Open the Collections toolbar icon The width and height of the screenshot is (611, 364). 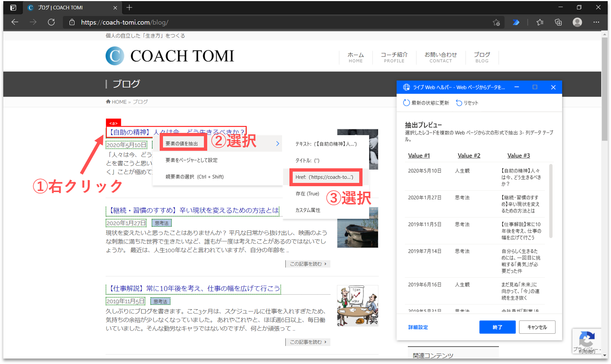(558, 22)
